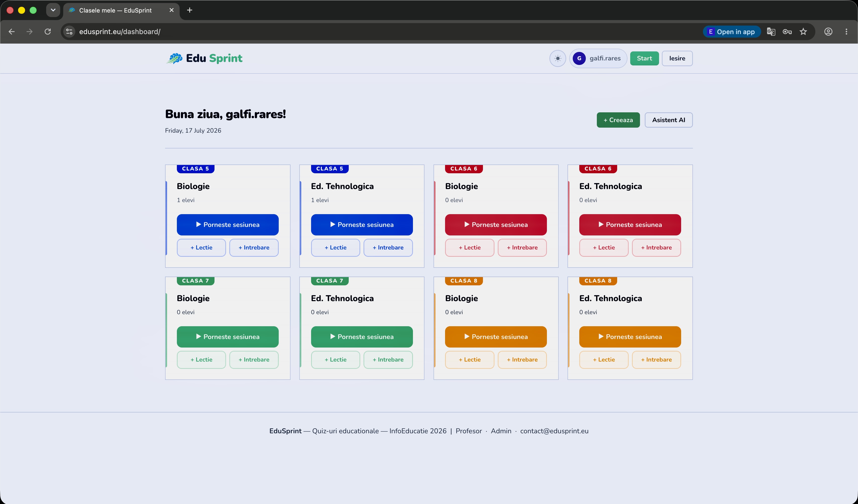Click CLASA 6 badge on Ed. Tehnologica card
858x504 pixels.
[598, 169]
